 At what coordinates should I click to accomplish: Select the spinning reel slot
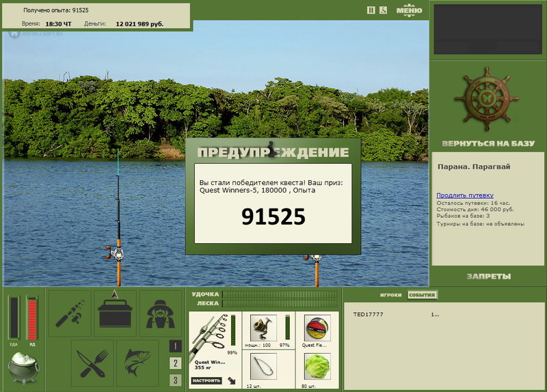(x=263, y=328)
